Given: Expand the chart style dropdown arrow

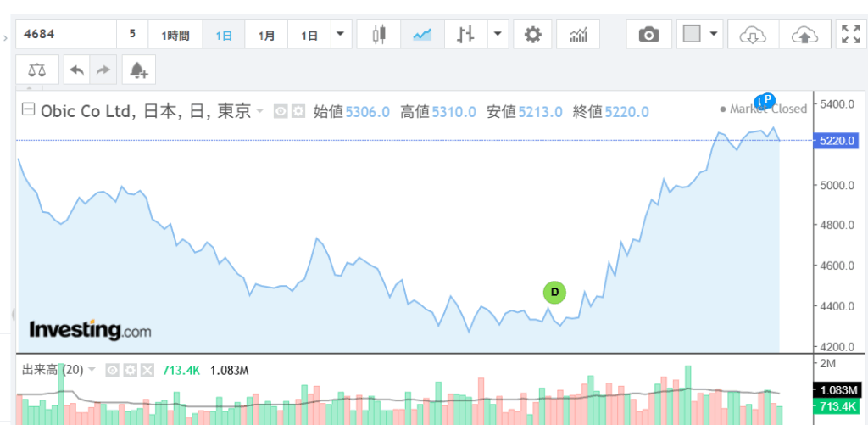Looking at the screenshot, I should pos(498,34).
